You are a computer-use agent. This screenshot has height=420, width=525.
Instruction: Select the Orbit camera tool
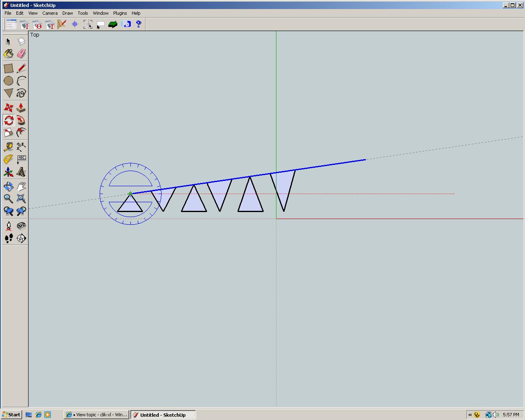coord(9,187)
